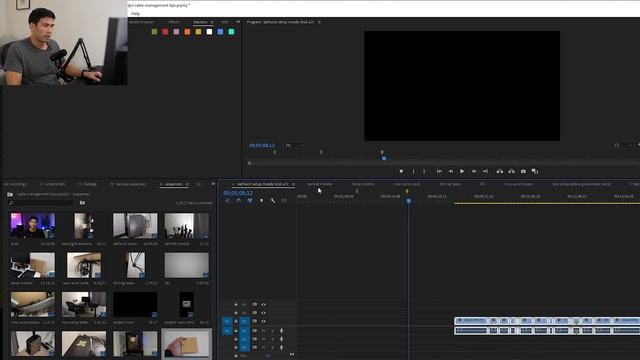The height and width of the screenshot is (360, 640).
Task: Go to In point in Program monitor
Action: pyautogui.click(x=439, y=171)
